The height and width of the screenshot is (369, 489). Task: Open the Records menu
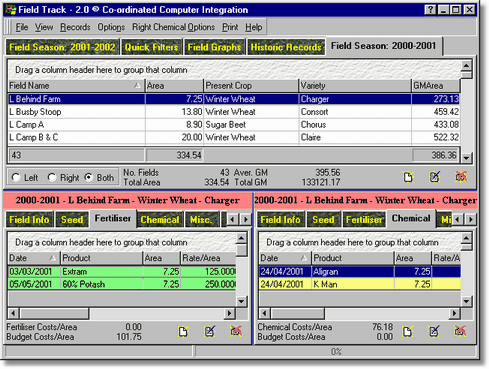[75, 27]
